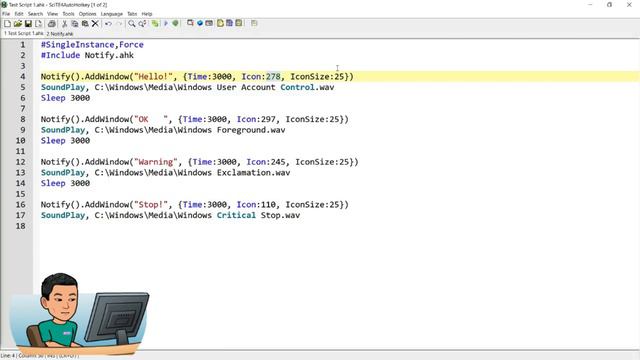This screenshot has height=360, width=640.
Task: Click Sleep 3000 on line 10
Action: (65, 140)
